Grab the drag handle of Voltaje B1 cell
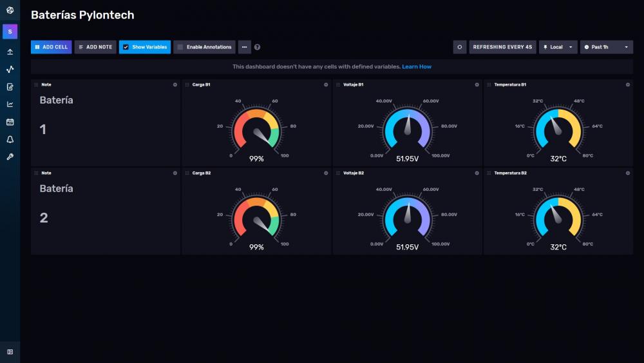The width and height of the screenshot is (644, 363). tap(338, 84)
